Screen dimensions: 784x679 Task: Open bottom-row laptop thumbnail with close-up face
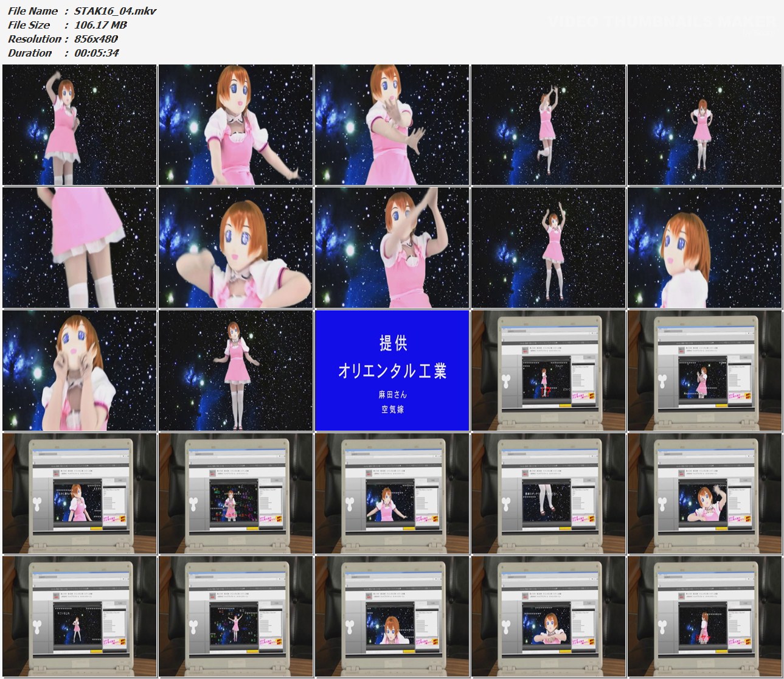pyautogui.click(x=392, y=616)
